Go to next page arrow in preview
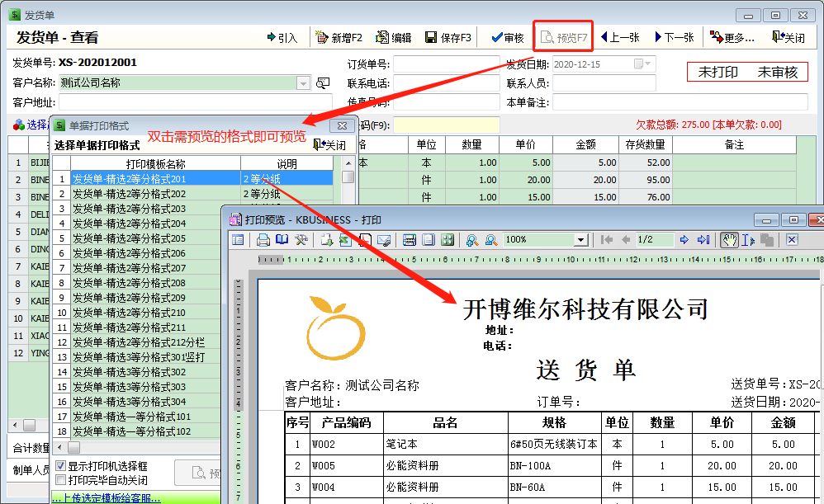Viewport: 824px width, 504px height. coord(684,240)
